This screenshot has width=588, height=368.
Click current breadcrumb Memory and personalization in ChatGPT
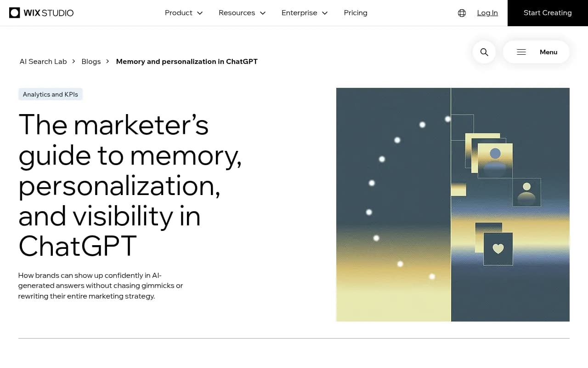pyautogui.click(x=187, y=62)
